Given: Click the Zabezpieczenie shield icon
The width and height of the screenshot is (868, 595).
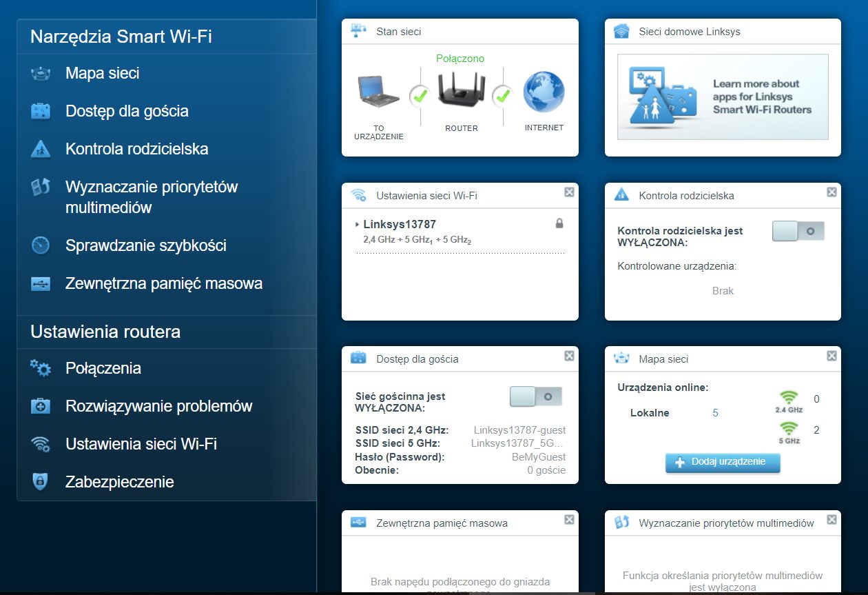Looking at the screenshot, I should click(41, 482).
